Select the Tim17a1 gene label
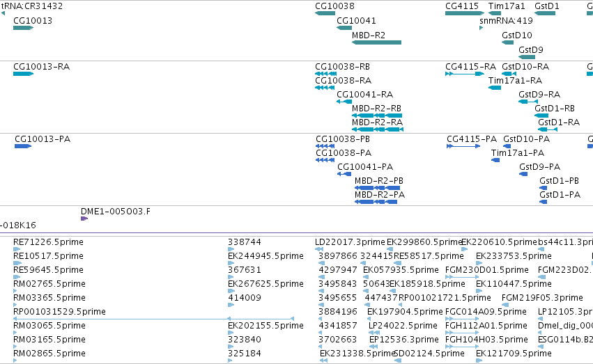The height and width of the screenshot is (364, 593). tap(507, 6)
